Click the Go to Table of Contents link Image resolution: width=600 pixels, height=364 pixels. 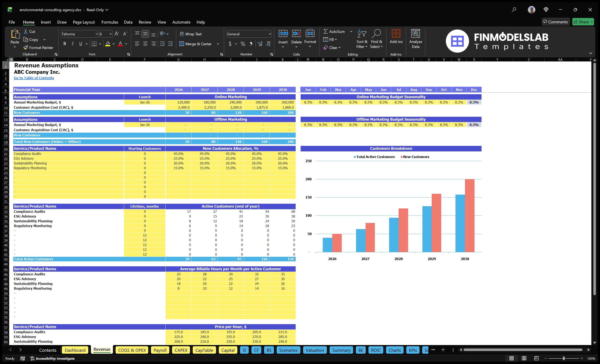coord(34,78)
